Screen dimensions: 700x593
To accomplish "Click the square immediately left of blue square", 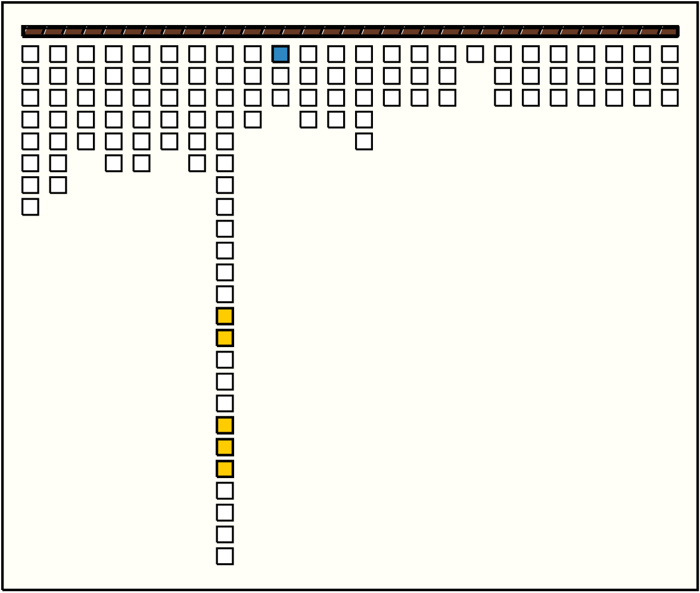I will tap(253, 54).
